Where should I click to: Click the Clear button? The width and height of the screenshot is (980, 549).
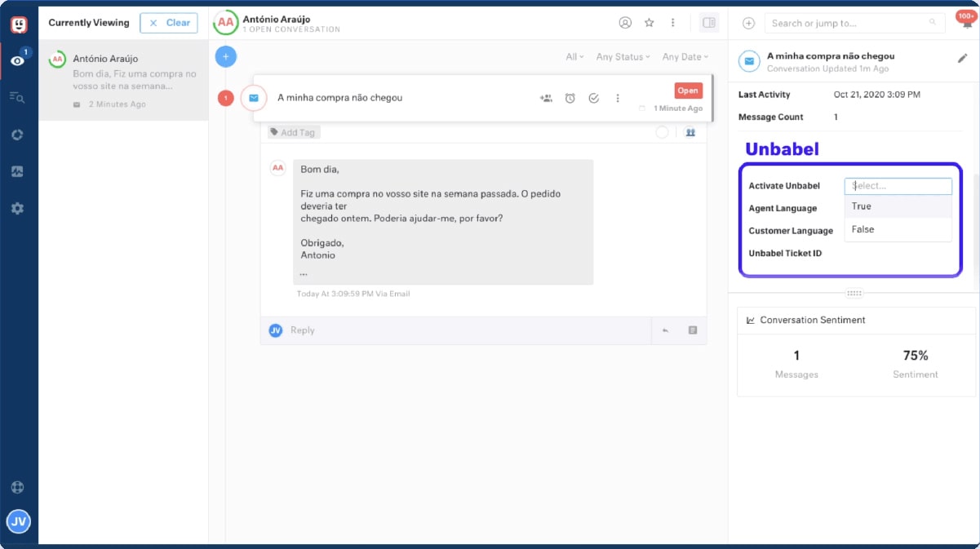(x=169, y=23)
